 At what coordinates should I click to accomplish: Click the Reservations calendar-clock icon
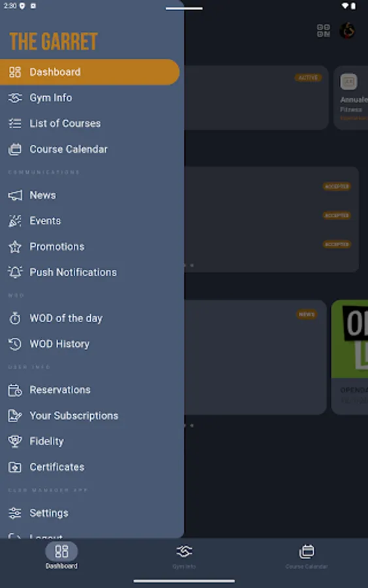click(x=15, y=390)
